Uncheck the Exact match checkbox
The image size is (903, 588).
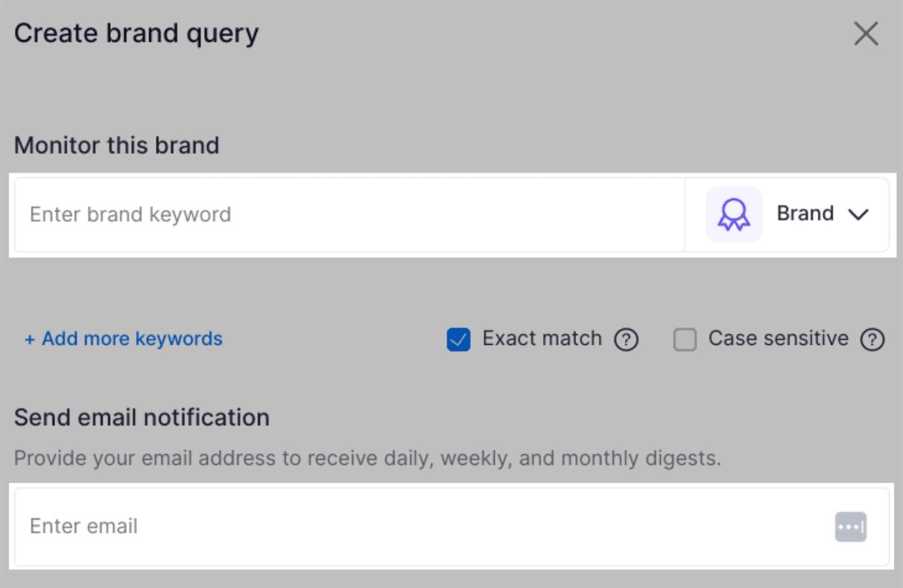tap(458, 339)
